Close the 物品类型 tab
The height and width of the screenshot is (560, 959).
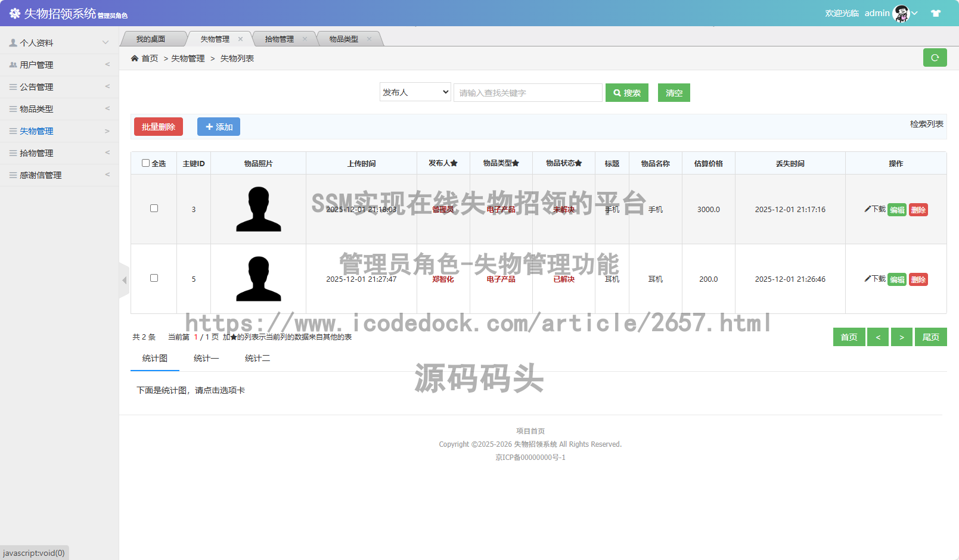point(370,39)
